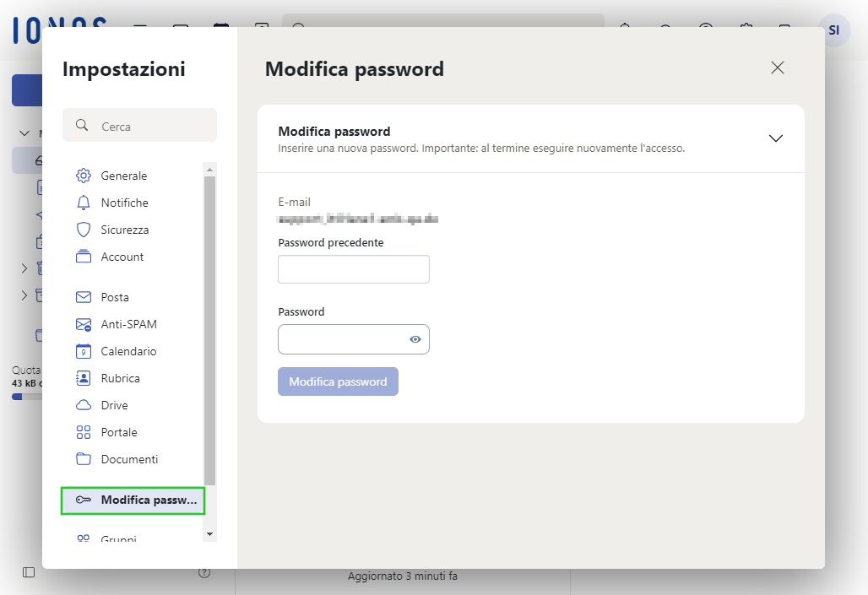The width and height of the screenshot is (868, 595).
Task: Select Account in settings menu
Action: 122,257
